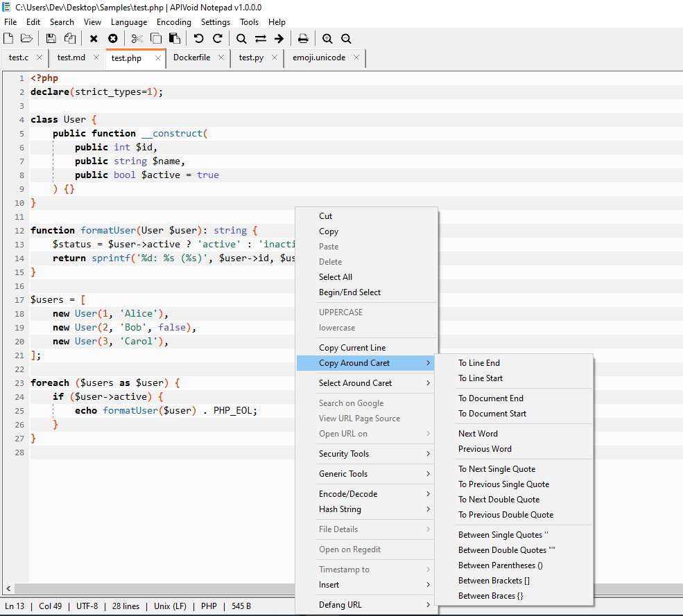
Task: Click Unix (LF) in the status bar
Action: [170, 606]
